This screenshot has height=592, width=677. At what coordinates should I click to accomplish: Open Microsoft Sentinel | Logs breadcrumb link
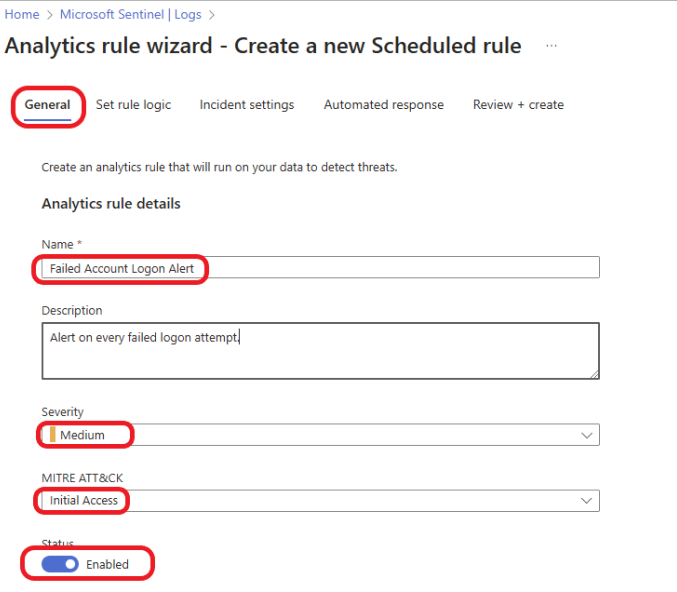tap(130, 14)
